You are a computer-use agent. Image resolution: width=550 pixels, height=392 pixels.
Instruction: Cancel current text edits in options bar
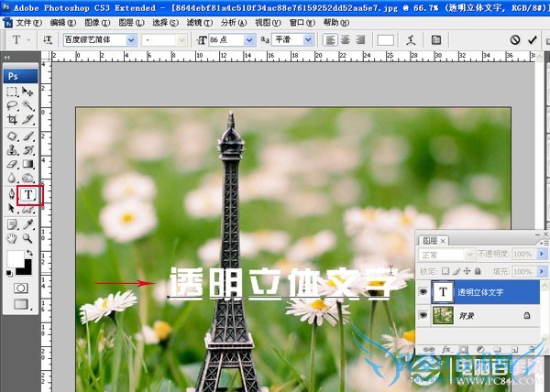click(x=515, y=40)
